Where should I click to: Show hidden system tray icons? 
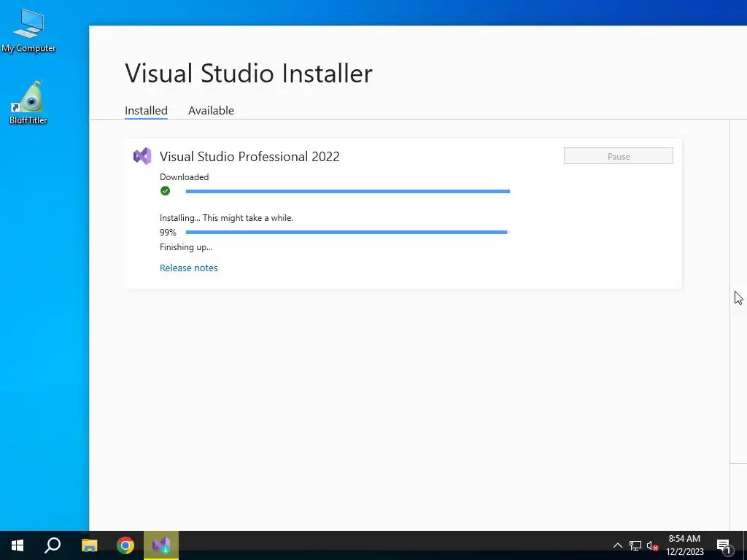coord(617,545)
